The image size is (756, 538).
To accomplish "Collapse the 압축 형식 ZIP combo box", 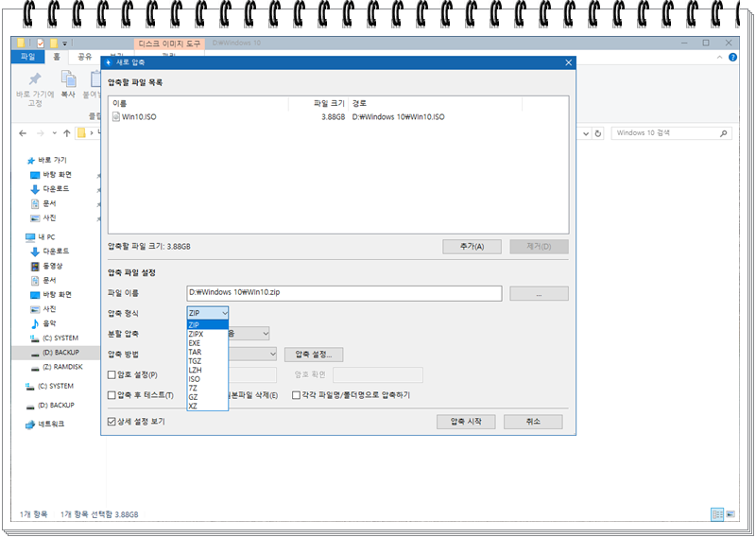I will [207, 313].
